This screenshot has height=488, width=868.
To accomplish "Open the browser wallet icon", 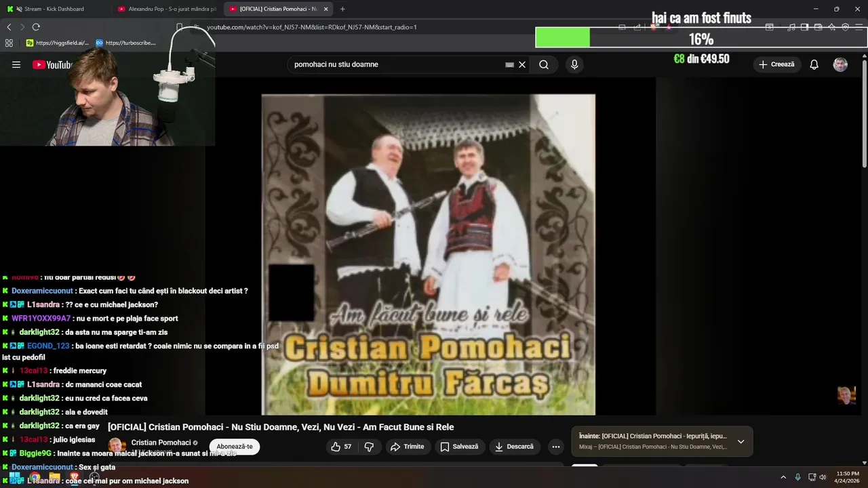I will (x=818, y=27).
